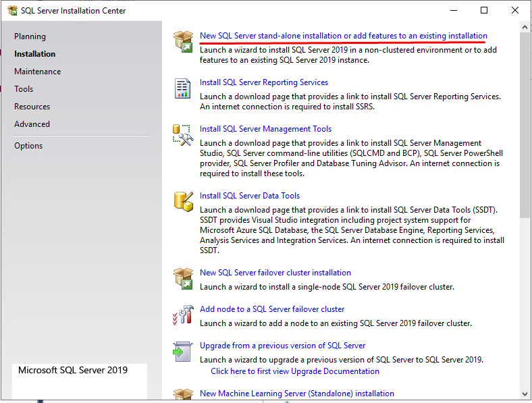
Task: Go to the Resources page
Action: 32,107
